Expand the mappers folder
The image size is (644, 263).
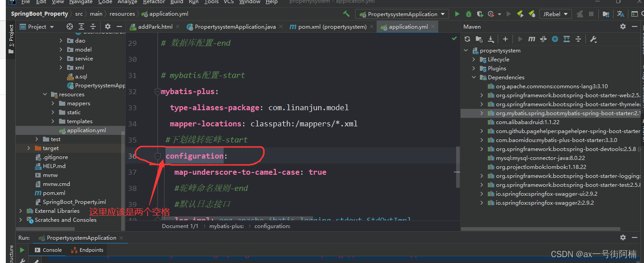pyautogui.click(x=53, y=103)
